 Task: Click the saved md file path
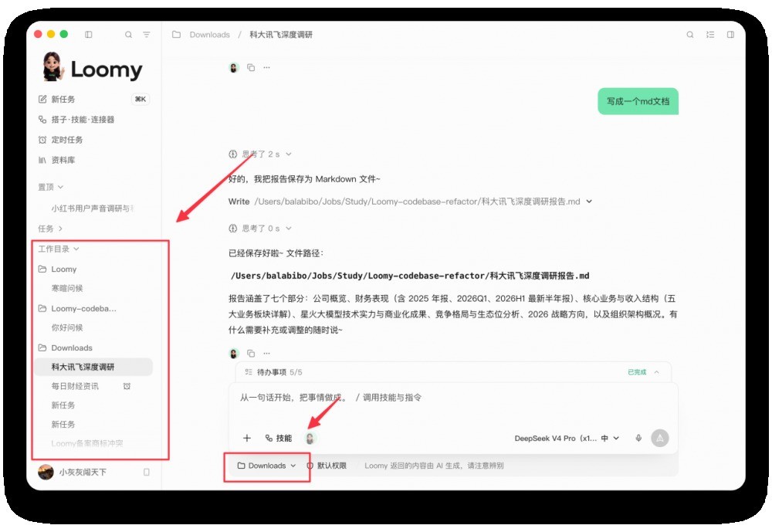point(410,276)
